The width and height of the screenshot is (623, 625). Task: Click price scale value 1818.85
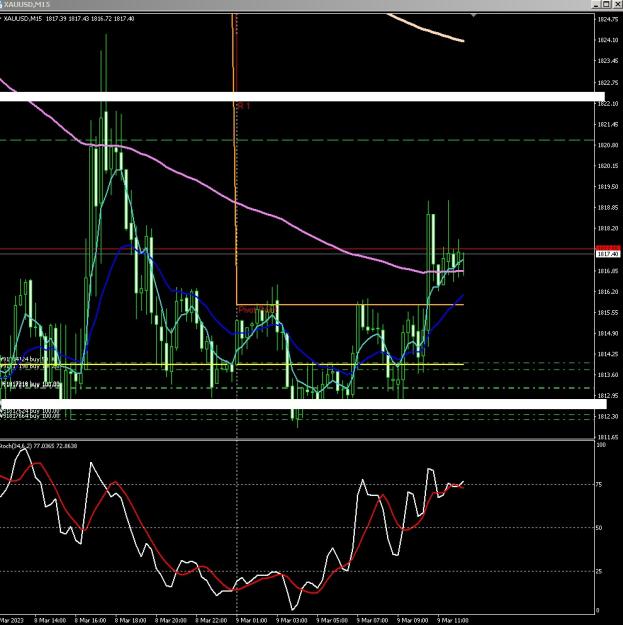[x=608, y=207]
